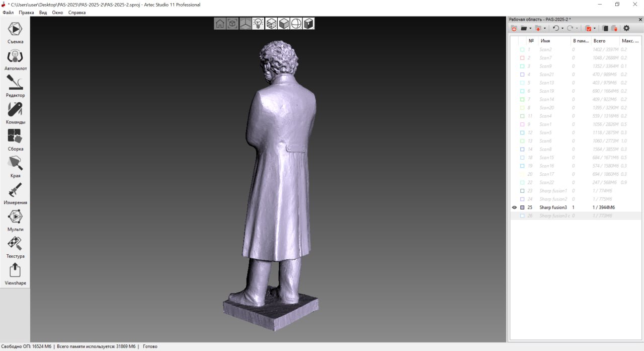Click the delete scans trash icon
Image resolution: width=644 pixels, height=351 pixels.
click(x=614, y=29)
